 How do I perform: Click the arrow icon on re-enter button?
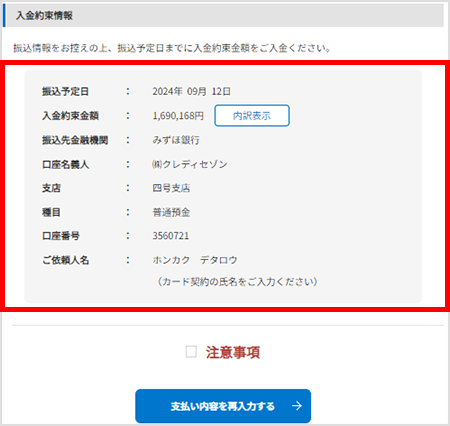[x=297, y=406]
